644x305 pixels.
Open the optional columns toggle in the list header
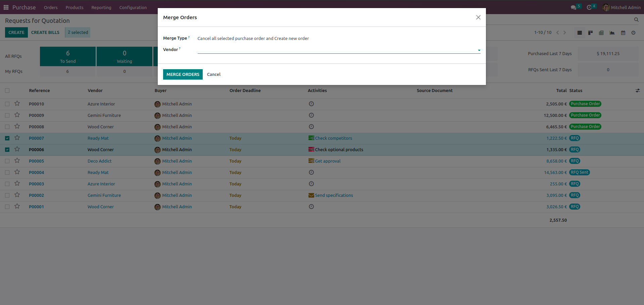click(x=638, y=90)
